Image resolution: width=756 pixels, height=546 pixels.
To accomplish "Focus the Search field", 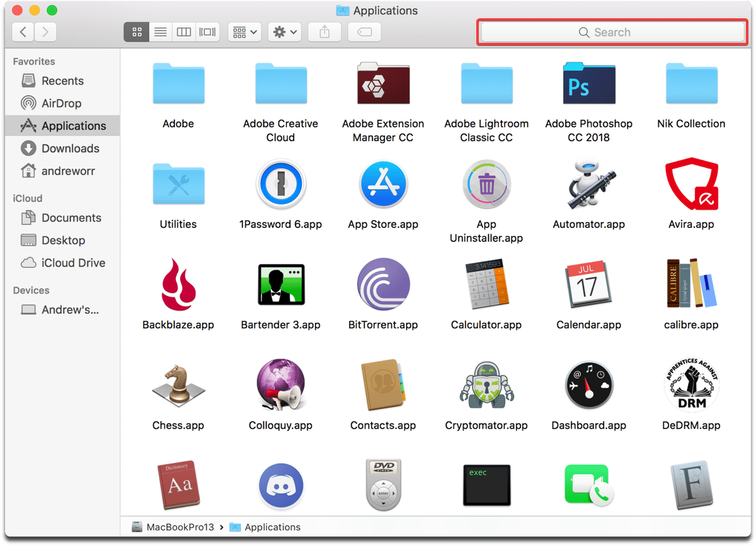I will (611, 32).
